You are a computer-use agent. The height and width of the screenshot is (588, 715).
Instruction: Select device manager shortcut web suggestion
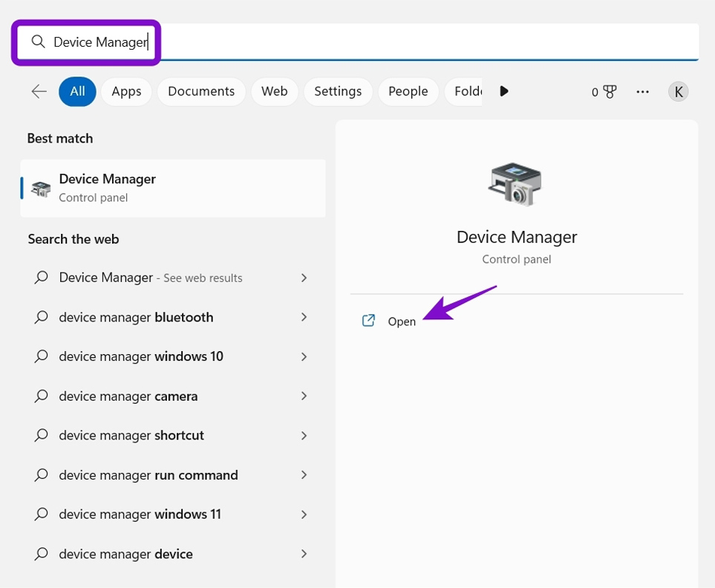131,435
